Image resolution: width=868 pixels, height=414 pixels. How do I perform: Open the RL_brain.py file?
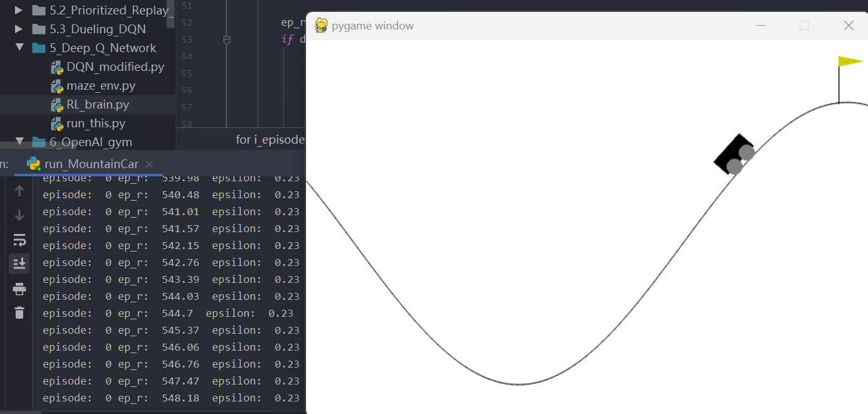point(98,105)
